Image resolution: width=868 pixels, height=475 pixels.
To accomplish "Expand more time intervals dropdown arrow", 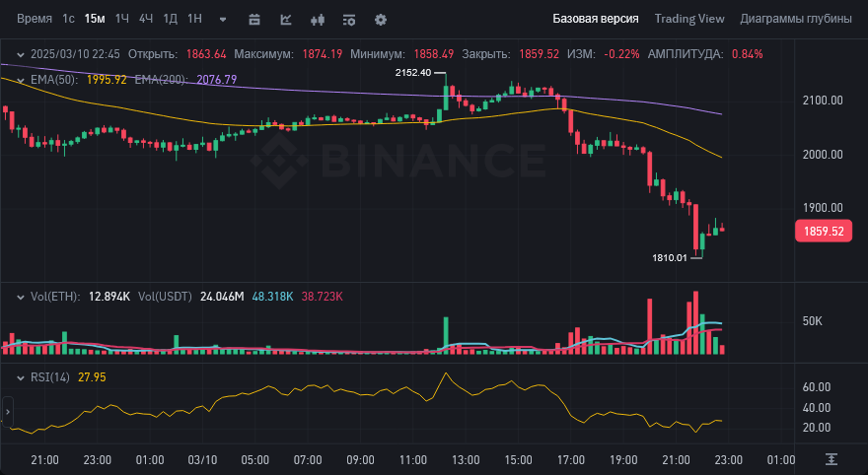I will tap(223, 20).
